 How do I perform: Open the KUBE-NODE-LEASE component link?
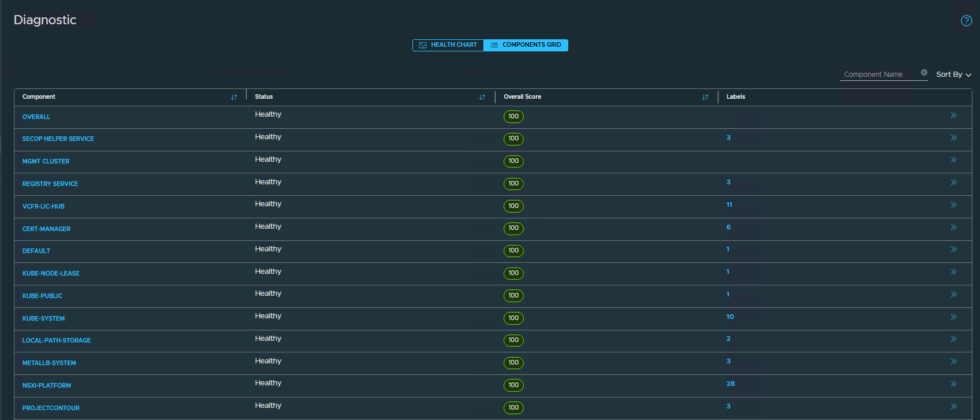pos(51,273)
